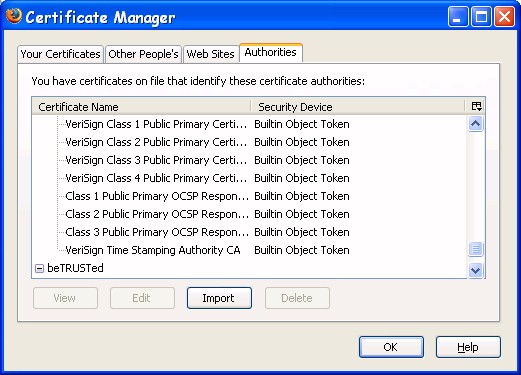Click the Firefox icon in title bar
Screen dimensions: 521x375
coord(13,15)
